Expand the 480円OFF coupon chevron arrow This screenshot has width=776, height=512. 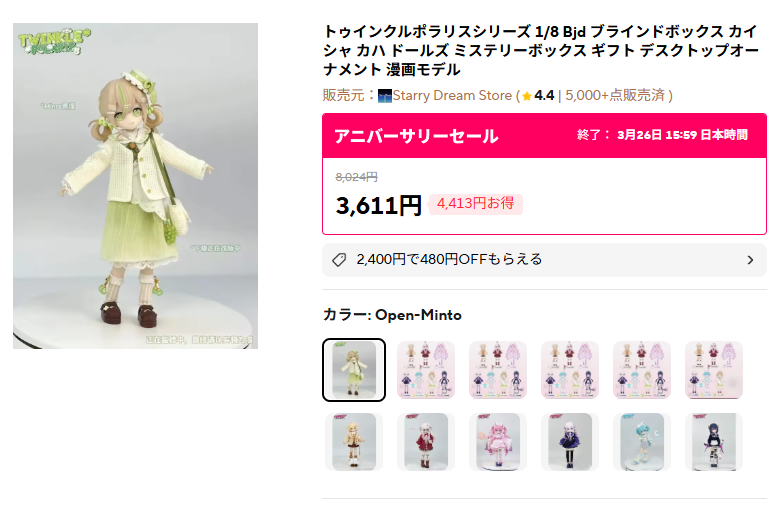click(750, 260)
